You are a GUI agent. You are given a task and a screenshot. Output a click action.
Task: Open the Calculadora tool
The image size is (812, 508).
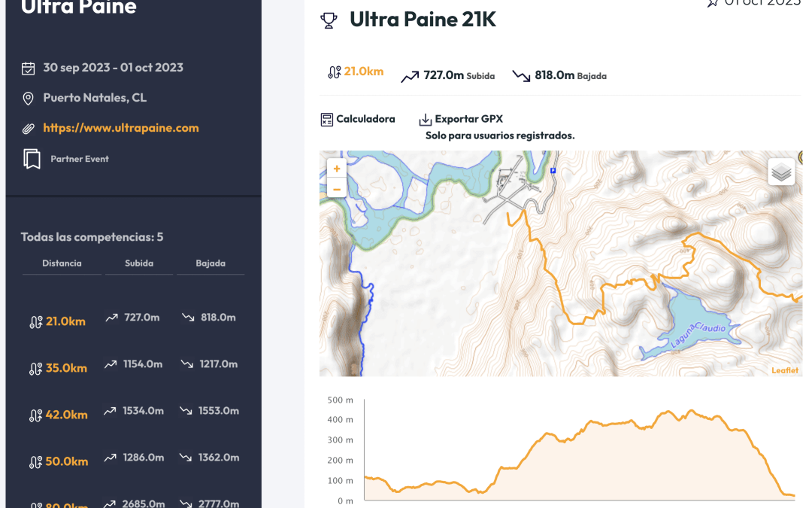click(365, 119)
